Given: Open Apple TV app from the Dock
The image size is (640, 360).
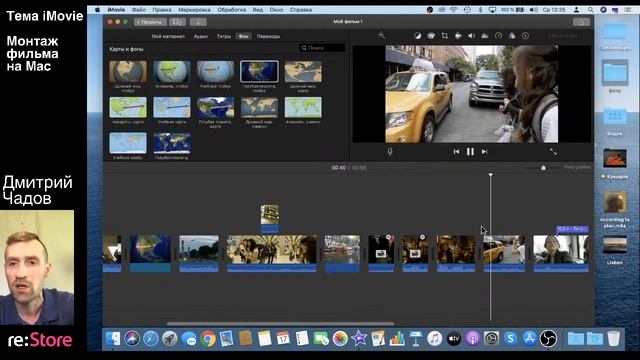Looking at the screenshot, I should click(454, 339).
